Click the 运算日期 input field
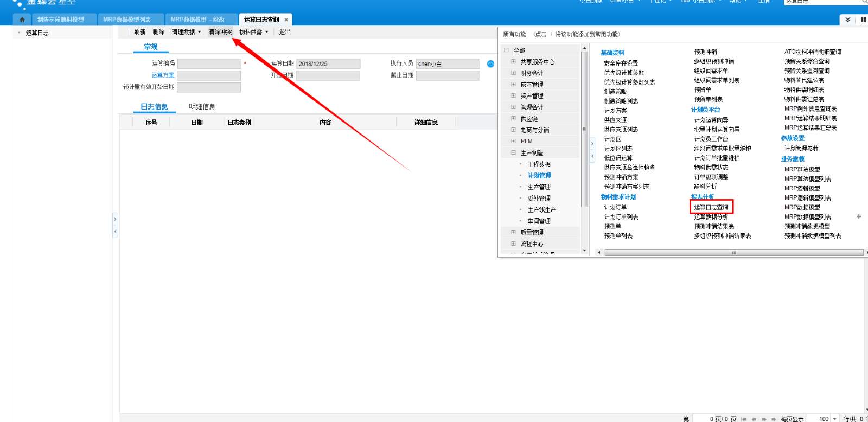The image size is (868, 422). (x=328, y=64)
